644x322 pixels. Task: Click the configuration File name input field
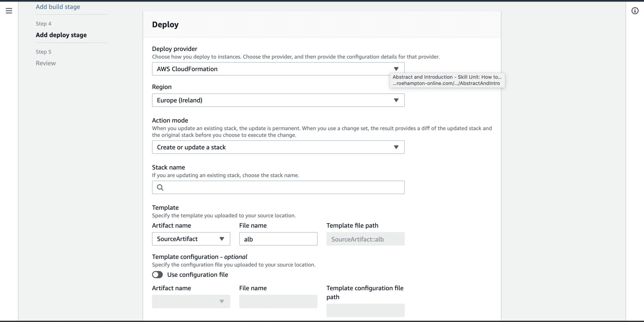[x=278, y=301]
